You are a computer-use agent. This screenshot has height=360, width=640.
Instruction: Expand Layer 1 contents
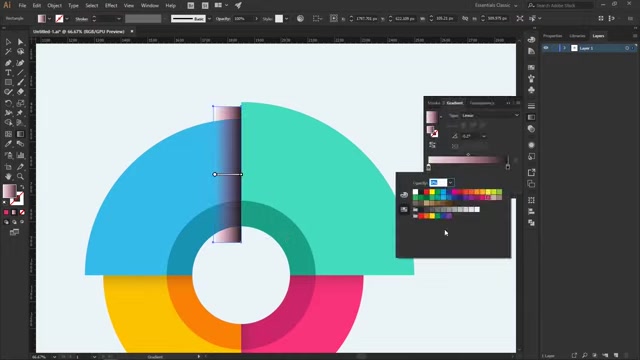(x=564, y=48)
